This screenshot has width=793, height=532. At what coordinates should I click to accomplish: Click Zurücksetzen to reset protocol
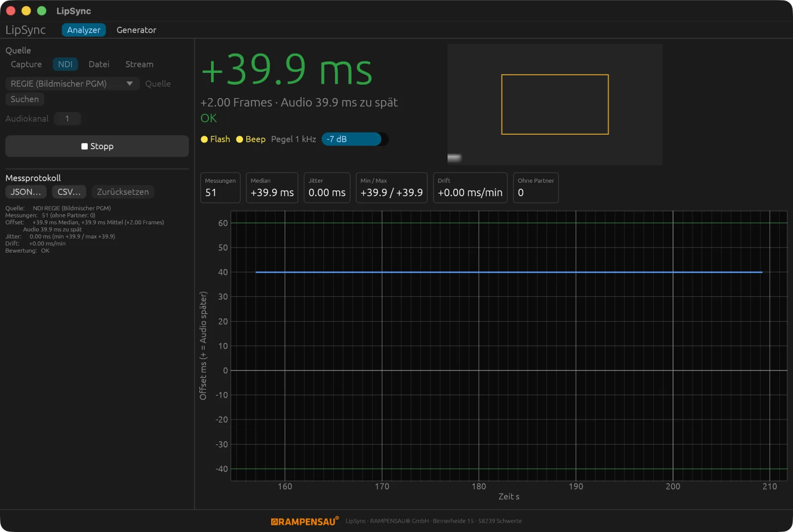click(x=123, y=192)
